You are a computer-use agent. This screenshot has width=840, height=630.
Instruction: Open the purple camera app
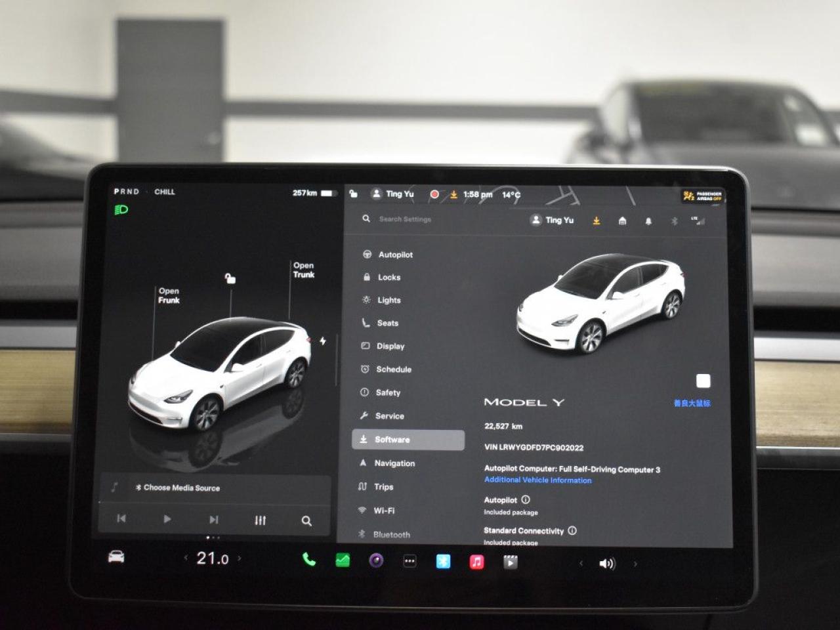(x=376, y=560)
